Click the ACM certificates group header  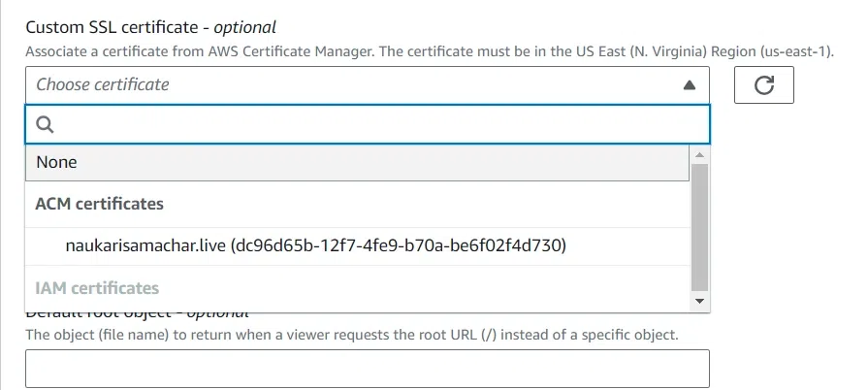pyautogui.click(x=99, y=204)
